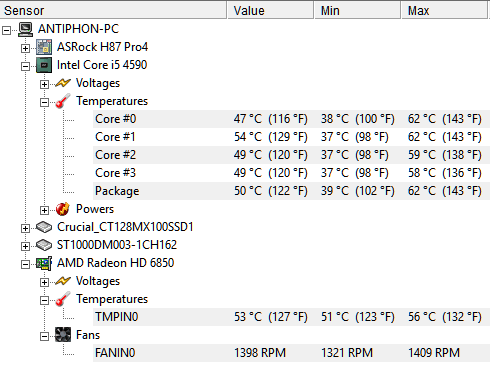This screenshot has height=376, width=490.
Task: Collapse the Intel Core i5 4590 node
Action: tap(25, 66)
